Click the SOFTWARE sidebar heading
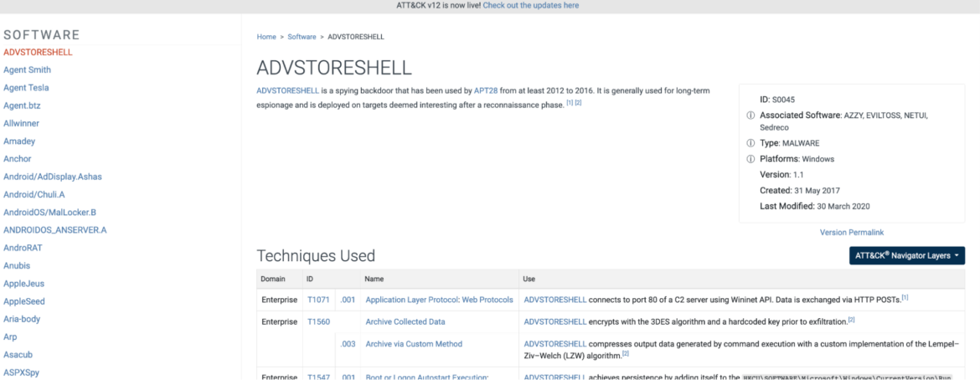This screenshot has width=980, height=380. click(x=42, y=35)
